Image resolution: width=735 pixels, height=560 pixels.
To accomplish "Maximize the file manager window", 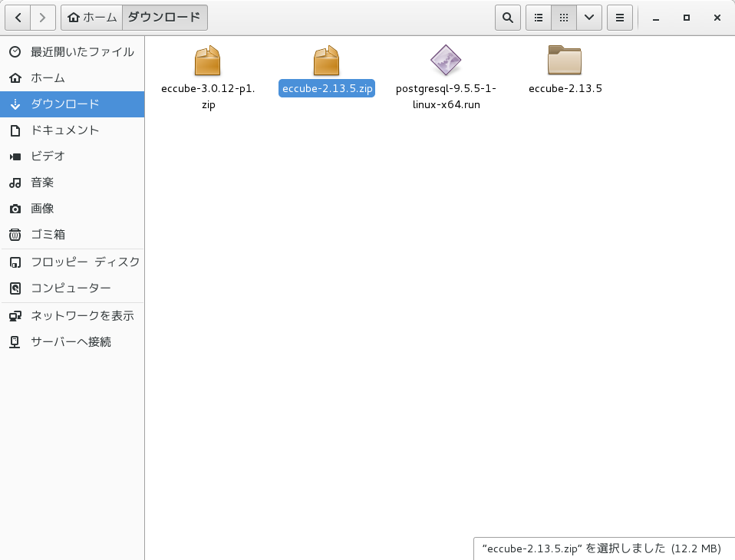I will tap(687, 18).
